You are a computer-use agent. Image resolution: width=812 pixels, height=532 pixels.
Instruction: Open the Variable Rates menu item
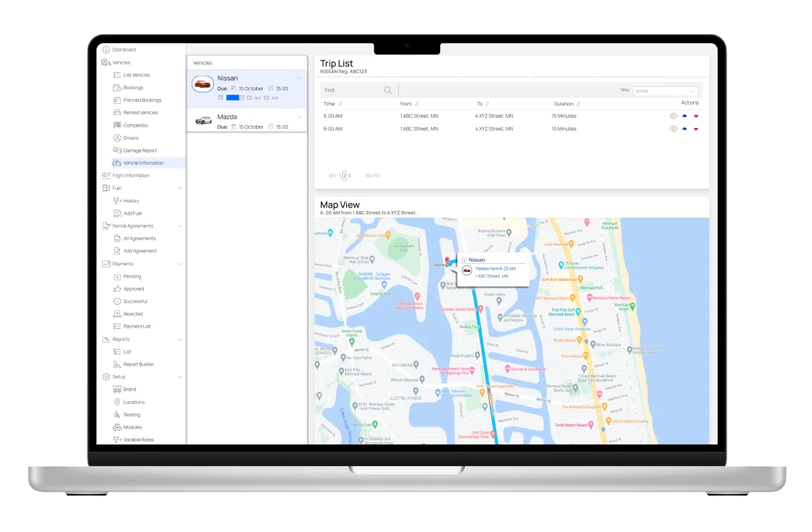pos(134,439)
